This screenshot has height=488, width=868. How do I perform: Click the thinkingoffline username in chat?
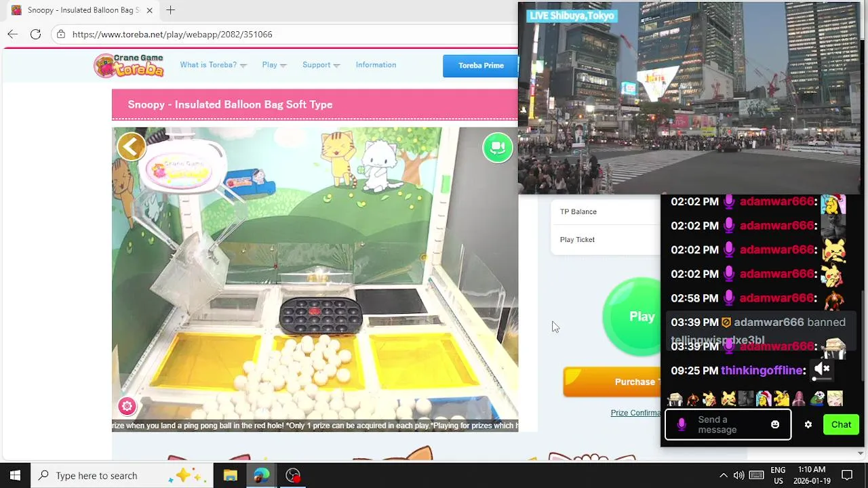pyautogui.click(x=762, y=371)
